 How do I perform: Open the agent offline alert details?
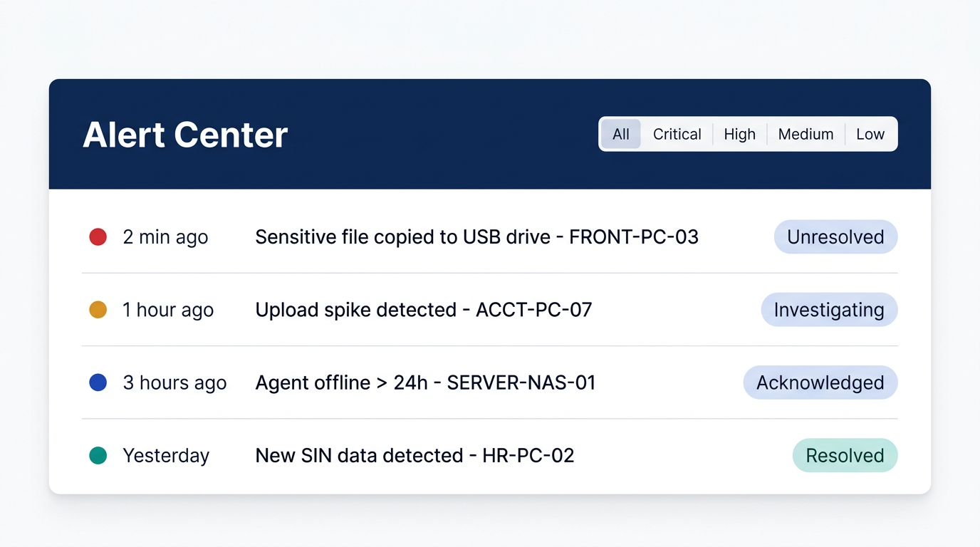point(425,382)
